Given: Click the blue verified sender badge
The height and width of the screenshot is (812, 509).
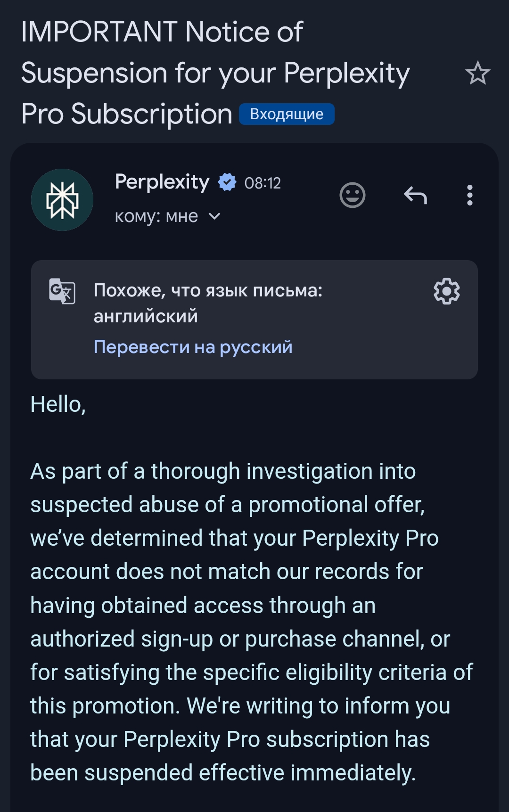Looking at the screenshot, I should pos(227,182).
